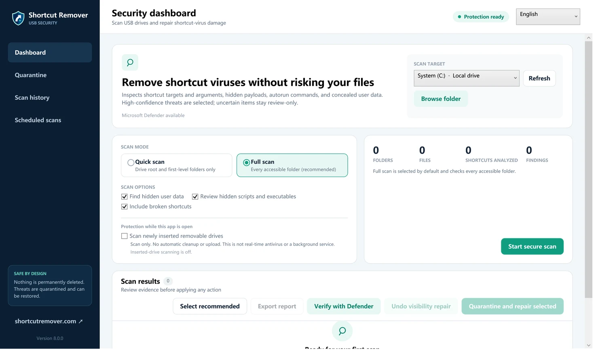
Task: Click the "Version 8.0.0" text
Action: pos(50,339)
